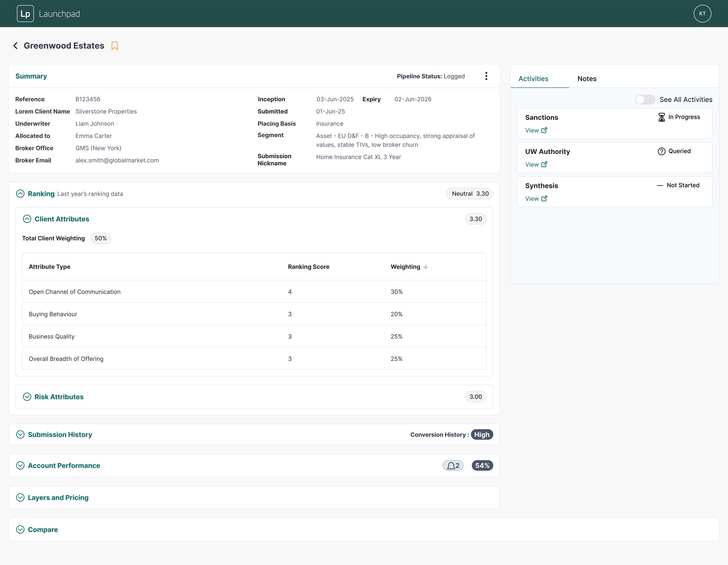Click the inception date 03-Jun-2025
This screenshot has height=565, width=728.
[335, 99]
